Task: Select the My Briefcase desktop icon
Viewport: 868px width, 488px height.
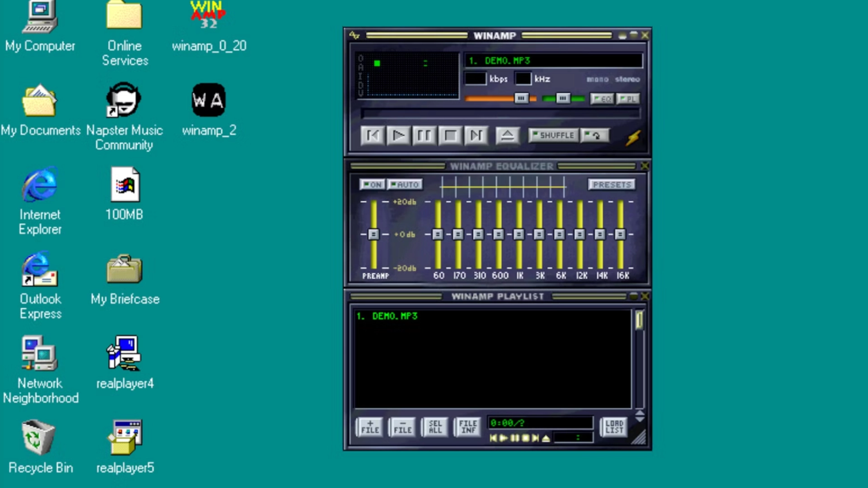Action: coord(125,279)
